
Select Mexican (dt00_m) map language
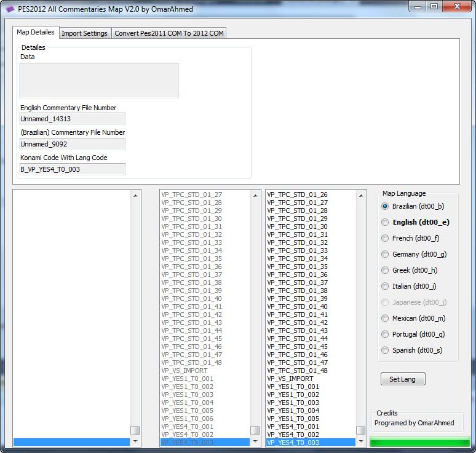386,318
